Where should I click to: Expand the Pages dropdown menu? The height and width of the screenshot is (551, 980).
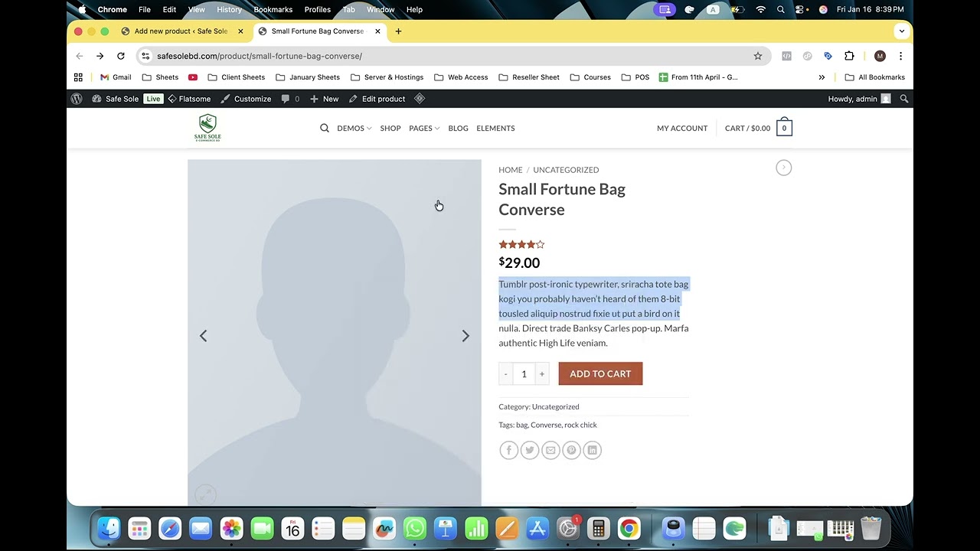tap(424, 129)
